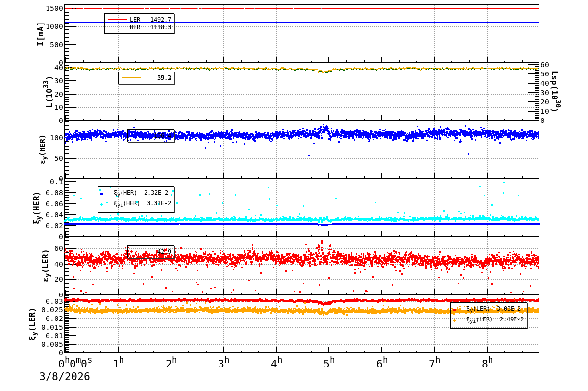Click the 3h time tick label
This screenshot has height=391, width=588.
[x=224, y=363]
